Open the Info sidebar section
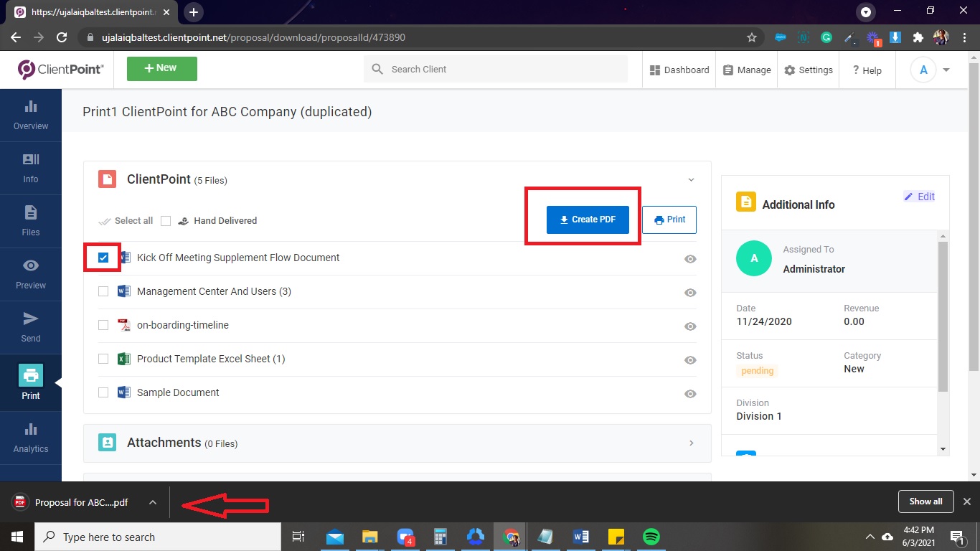The image size is (980, 551). [31, 169]
